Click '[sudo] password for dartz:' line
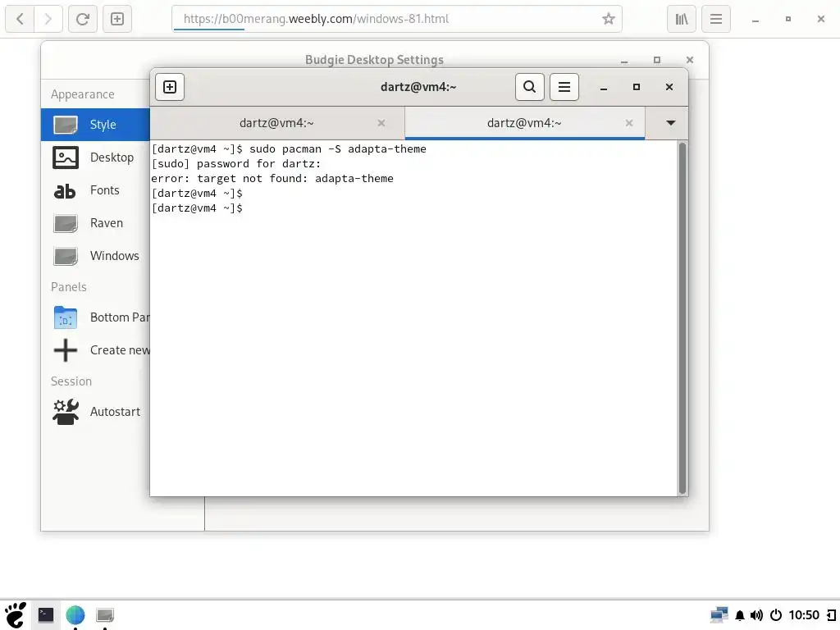Viewport: 840px width, 630px height. pyautogui.click(x=235, y=164)
